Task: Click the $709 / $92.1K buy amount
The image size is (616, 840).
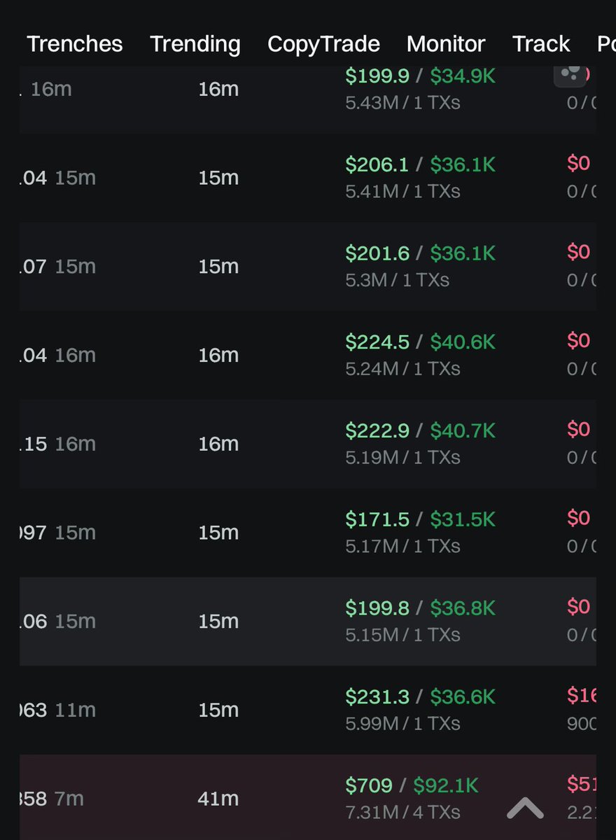Action: tap(412, 785)
